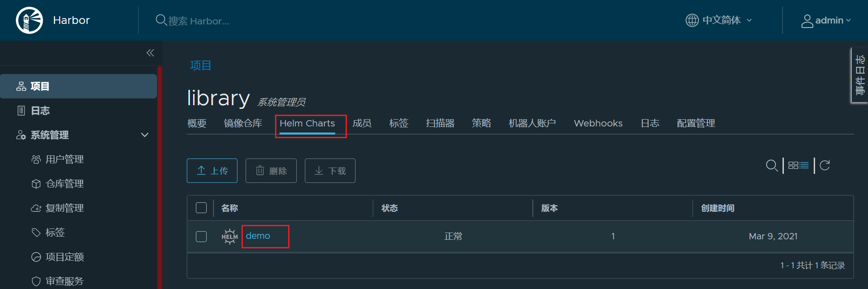Collapse the 系统管理 menu section

[x=145, y=135]
